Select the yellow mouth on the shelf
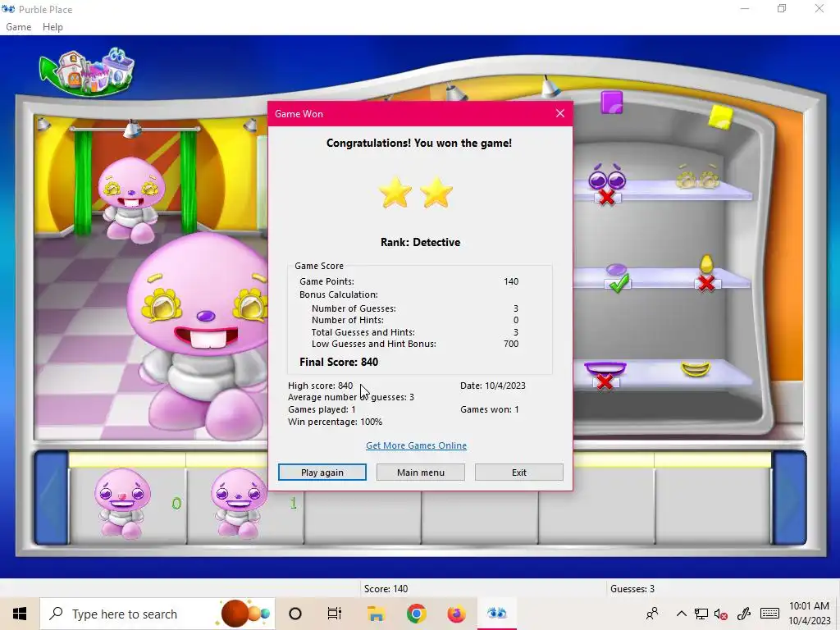 (696, 369)
